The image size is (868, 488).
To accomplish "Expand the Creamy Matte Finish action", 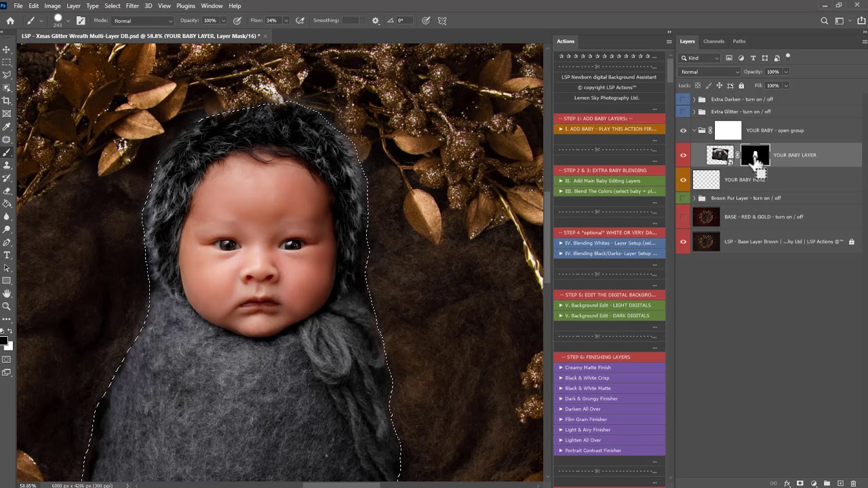I will pyautogui.click(x=561, y=367).
